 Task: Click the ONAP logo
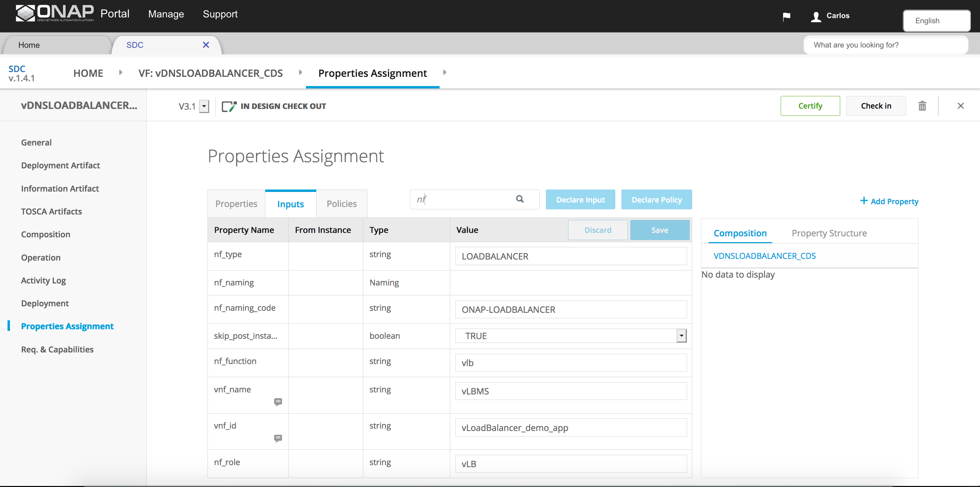[x=55, y=14]
